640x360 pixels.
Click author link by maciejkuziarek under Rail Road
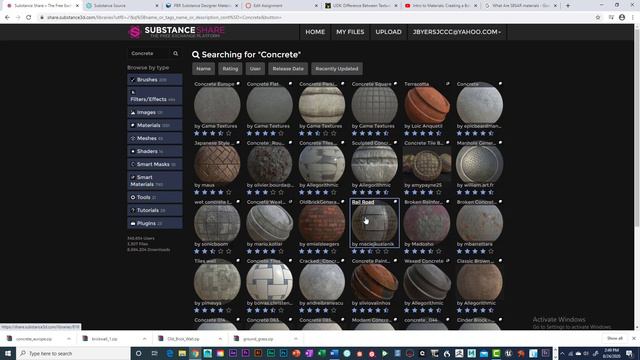coord(373,244)
